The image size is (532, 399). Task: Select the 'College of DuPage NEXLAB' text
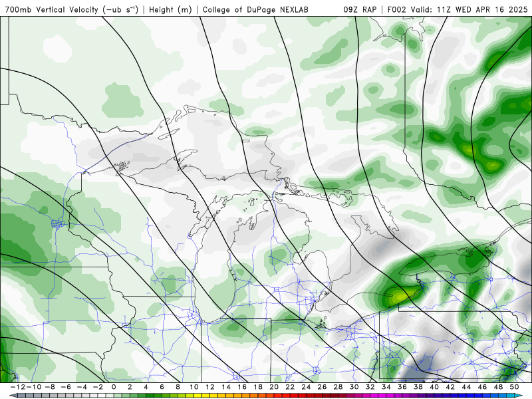coord(255,9)
